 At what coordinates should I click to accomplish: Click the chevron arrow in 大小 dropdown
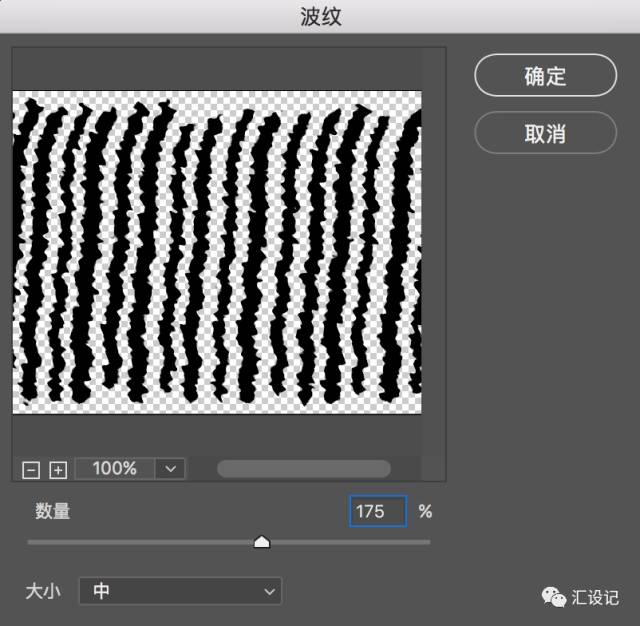coord(269,592)
